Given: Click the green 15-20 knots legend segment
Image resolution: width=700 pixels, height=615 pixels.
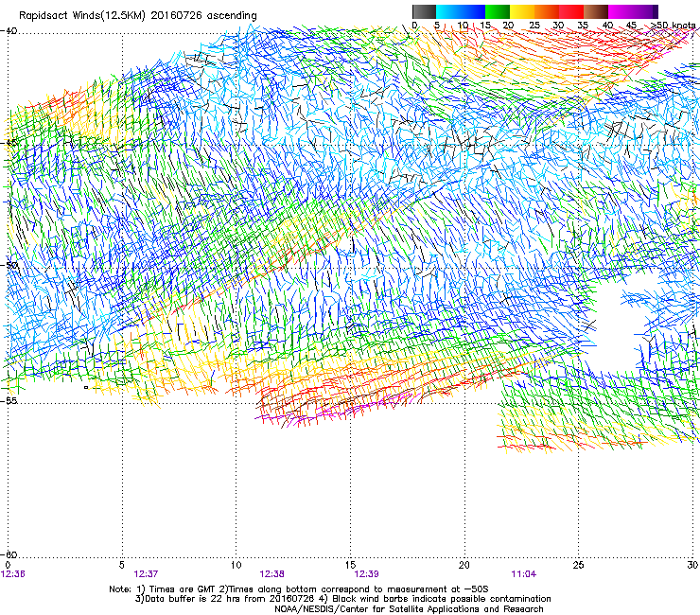Looking at the screenshot, I should tap(498, 11).
